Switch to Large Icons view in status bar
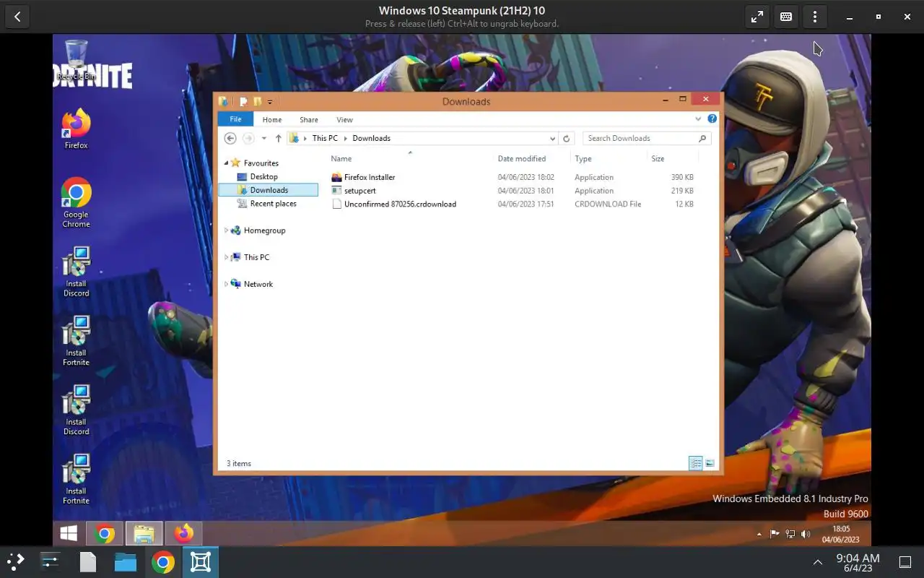Image resolution: width=924 pixels, height=578 pixels. (710, 463)
